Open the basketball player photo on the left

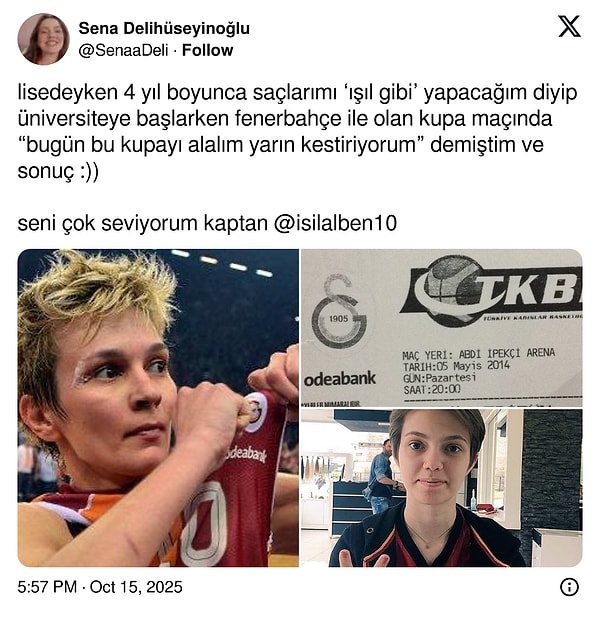click(x=158, y=408)
